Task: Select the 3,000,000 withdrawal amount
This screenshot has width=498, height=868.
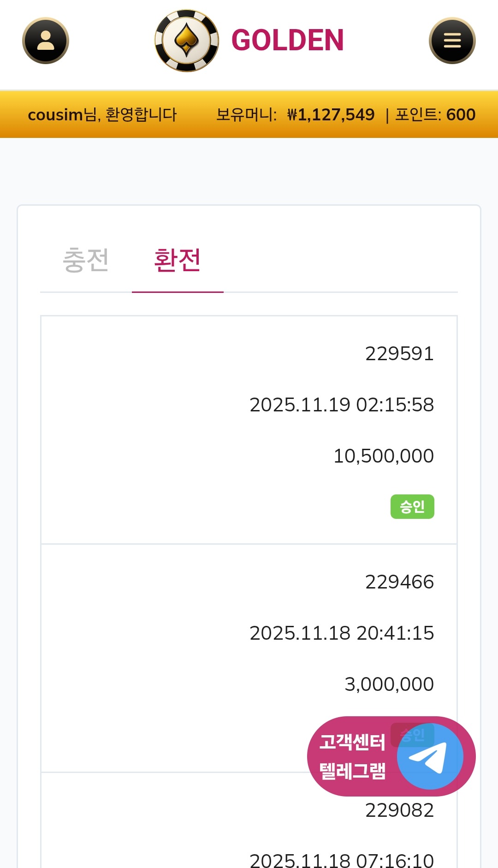Action: click(389, 684)
